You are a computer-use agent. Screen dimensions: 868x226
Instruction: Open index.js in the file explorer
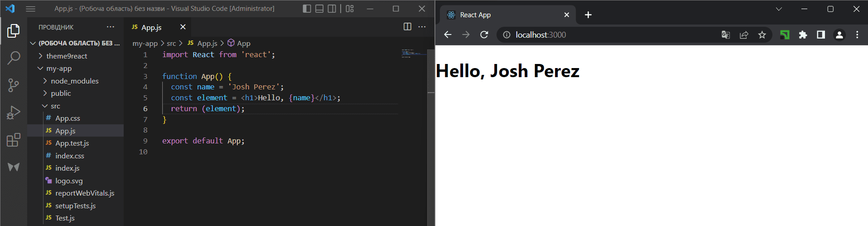tap(67, 168)
